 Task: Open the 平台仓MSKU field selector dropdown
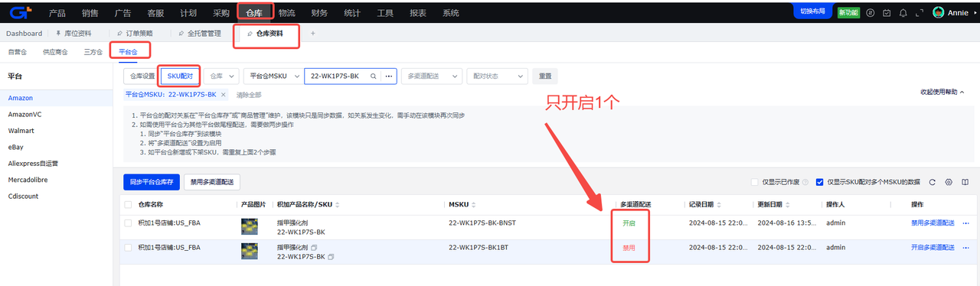[273, 76]
